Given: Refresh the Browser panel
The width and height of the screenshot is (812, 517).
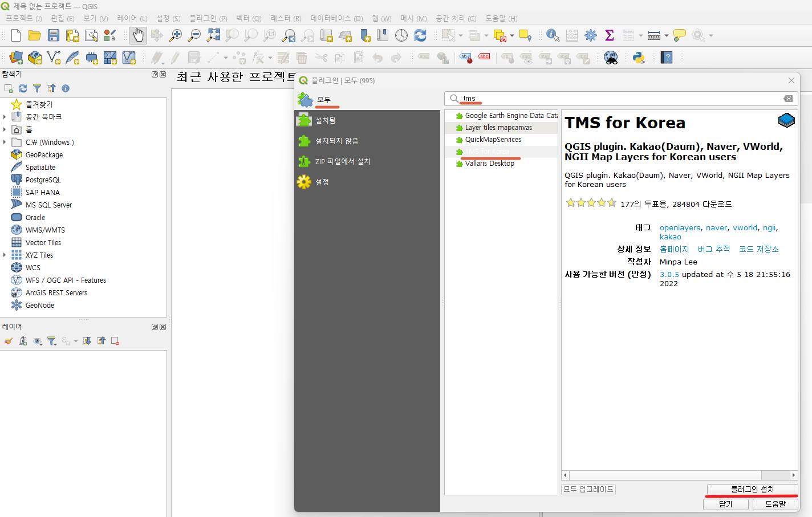Looking at the screenshot, I should coord(23,88).
